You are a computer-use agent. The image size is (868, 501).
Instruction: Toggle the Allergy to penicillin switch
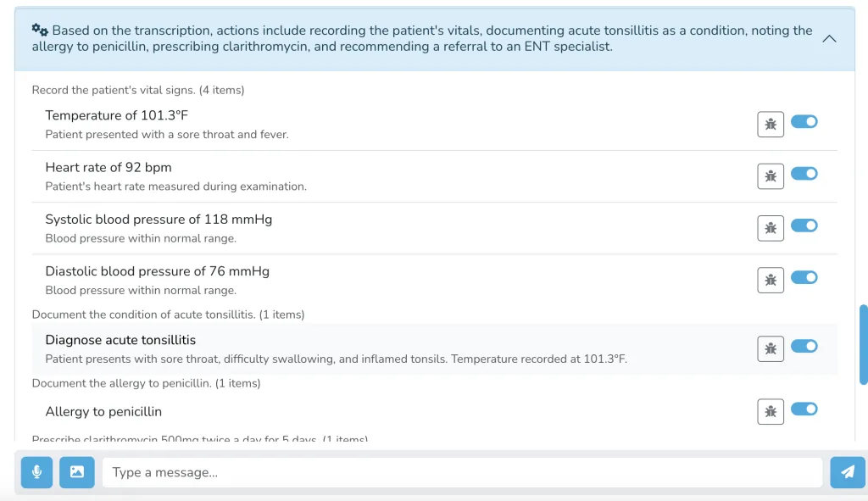pos(804,409)
